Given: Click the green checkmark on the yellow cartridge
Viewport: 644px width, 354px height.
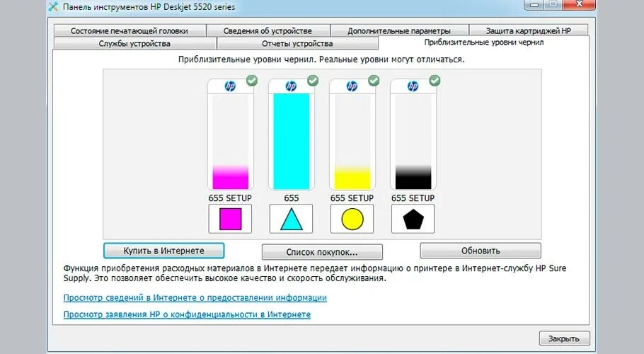Looking at the screenshot, I should click(374, 81).
